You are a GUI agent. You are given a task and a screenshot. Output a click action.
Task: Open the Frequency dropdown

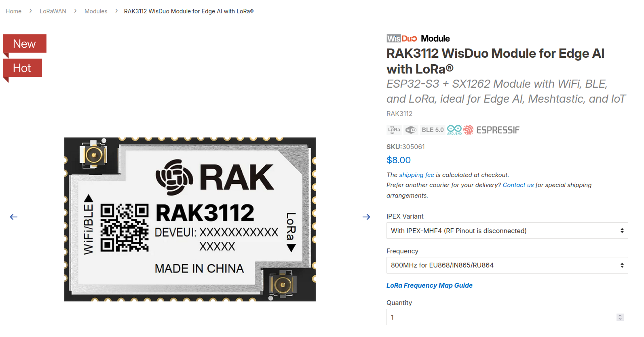(x=507, y=265)
